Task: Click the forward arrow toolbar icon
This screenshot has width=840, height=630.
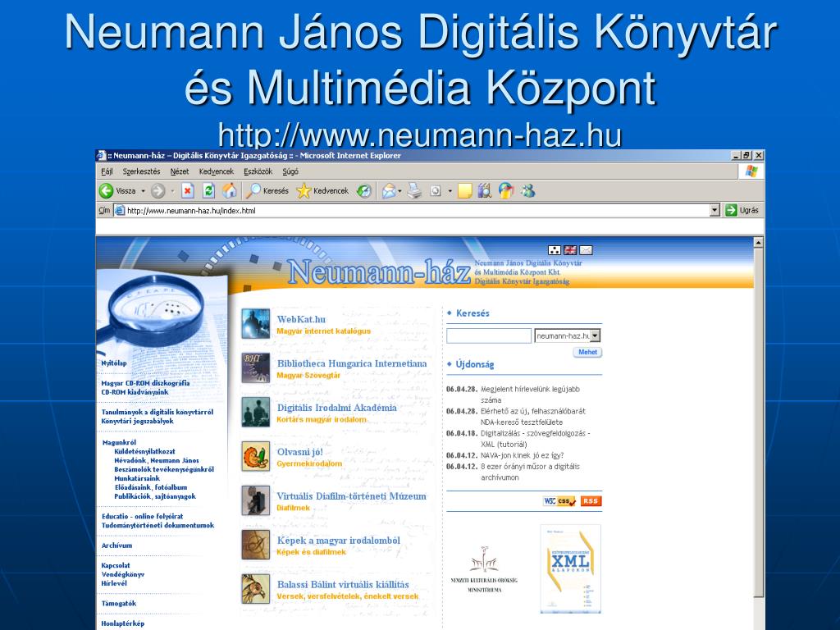Action: 157,190
